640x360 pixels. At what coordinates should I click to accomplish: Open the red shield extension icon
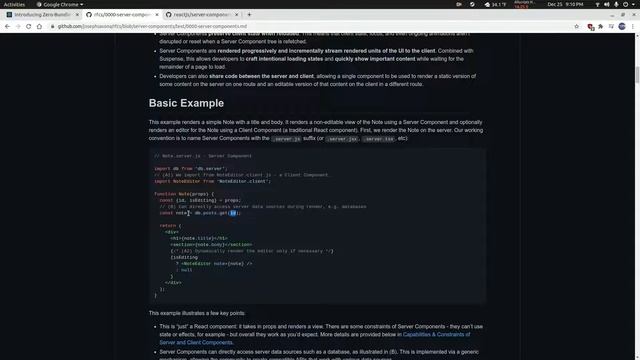[590, 27]
